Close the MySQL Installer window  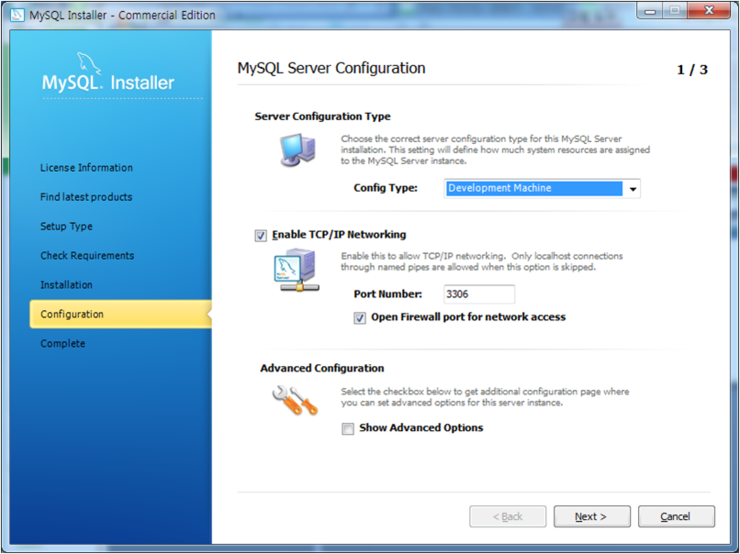coord(709,10)
